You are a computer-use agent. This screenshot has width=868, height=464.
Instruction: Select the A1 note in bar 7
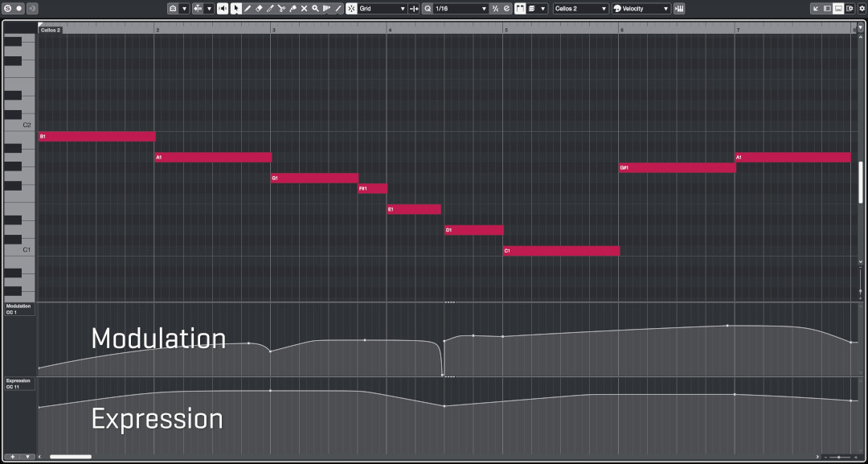(x=792, y=158)
